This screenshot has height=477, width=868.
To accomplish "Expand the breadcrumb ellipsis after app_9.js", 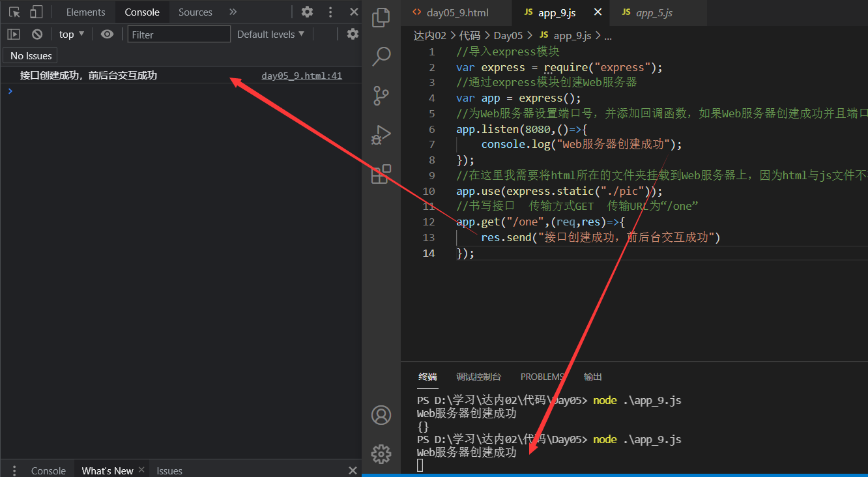I will (x=608, y=36).
